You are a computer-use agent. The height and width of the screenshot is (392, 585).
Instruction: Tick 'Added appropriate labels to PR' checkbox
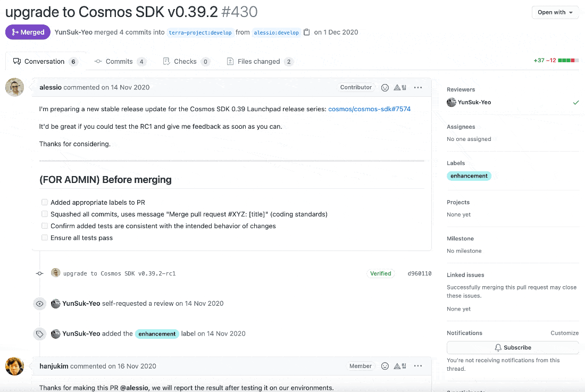45,202
